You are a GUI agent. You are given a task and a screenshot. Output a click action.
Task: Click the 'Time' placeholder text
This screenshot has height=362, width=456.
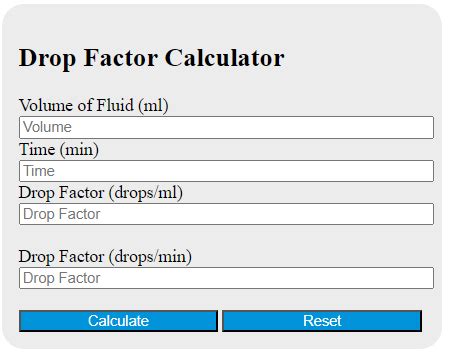click(39, 171)
